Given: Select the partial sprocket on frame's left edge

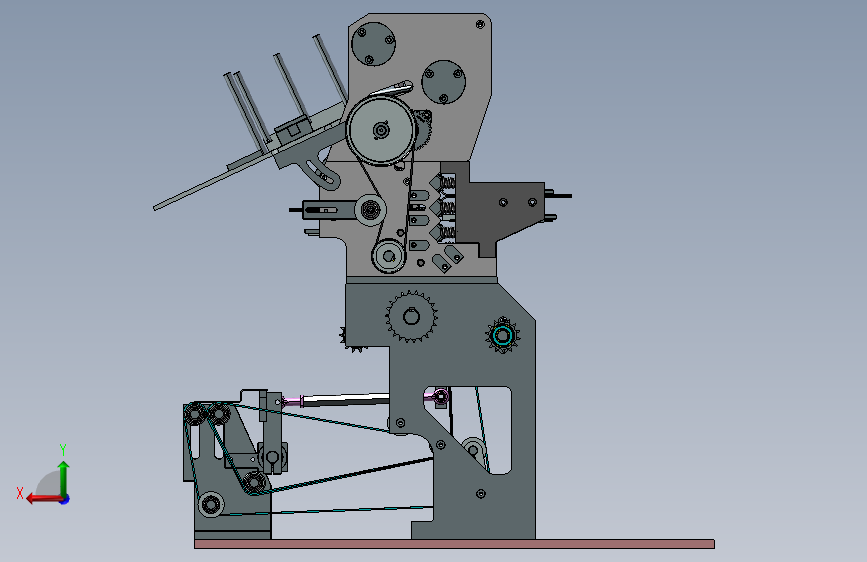Looking at the screenshot, I should [x=352, y=339].
